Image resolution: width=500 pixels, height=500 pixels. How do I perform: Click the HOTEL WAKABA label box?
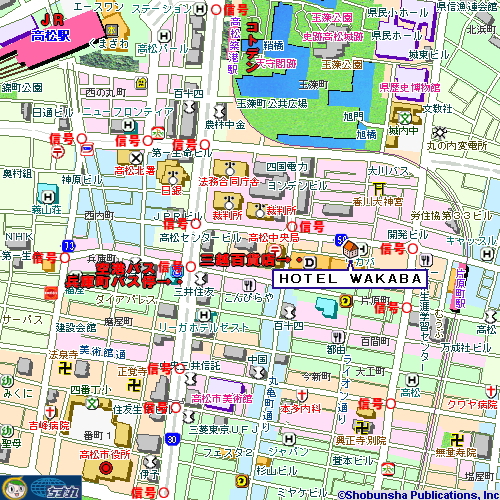[350, 279]
